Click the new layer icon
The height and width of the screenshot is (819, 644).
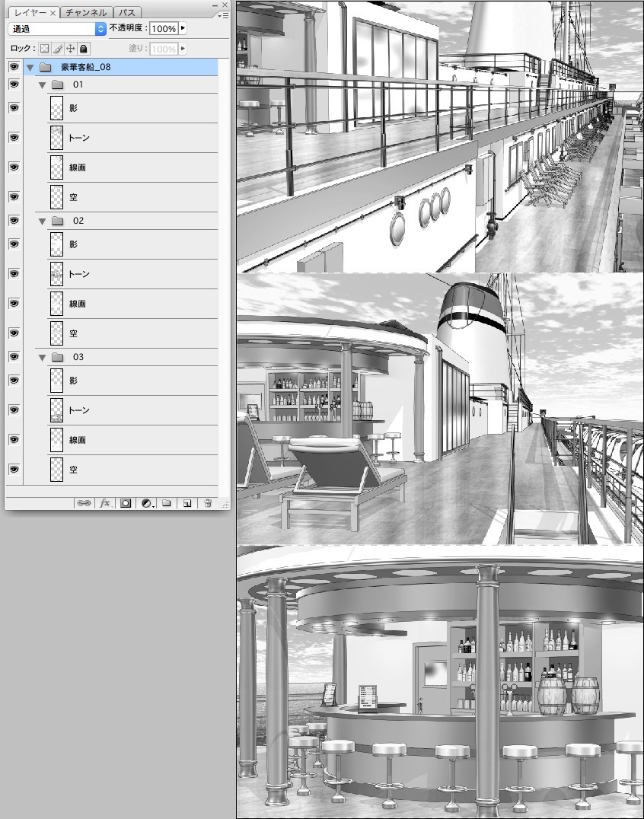[187, 504]
